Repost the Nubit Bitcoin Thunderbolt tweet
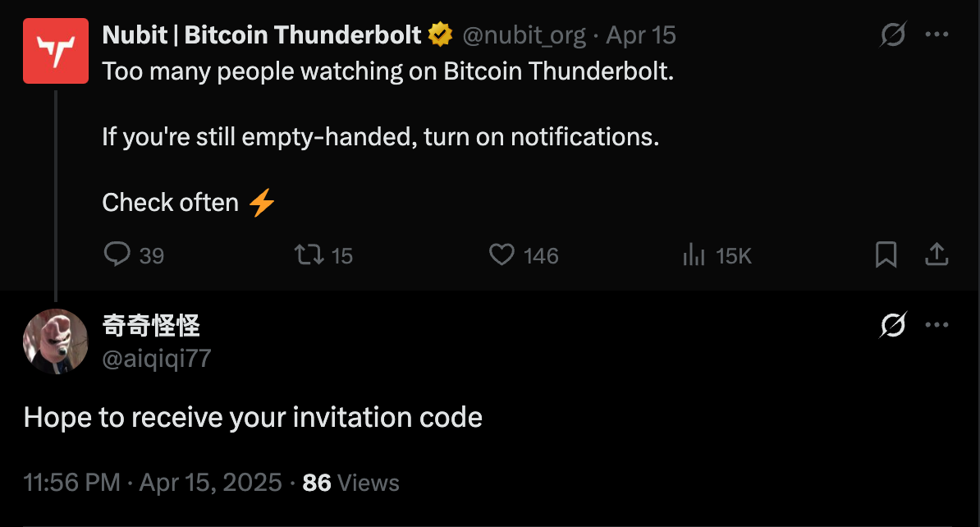The height and width of the screenshot is (527, 980). [309, 254]
